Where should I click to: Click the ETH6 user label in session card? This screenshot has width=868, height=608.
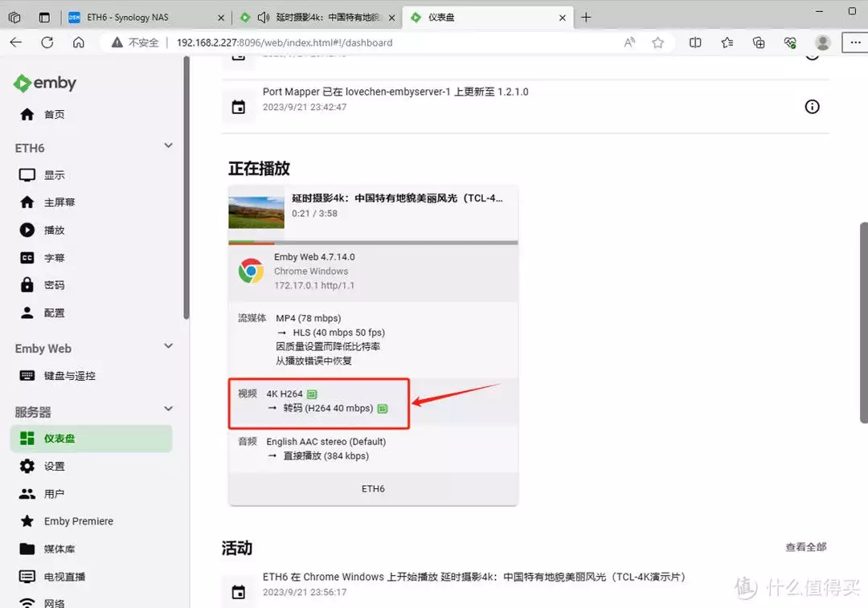point(373,489)
